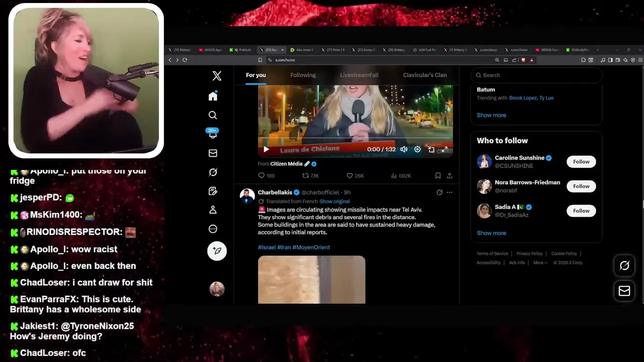Reply to post with 189 comments
This screenshot has height=362, width=644.
pos(266,175)
